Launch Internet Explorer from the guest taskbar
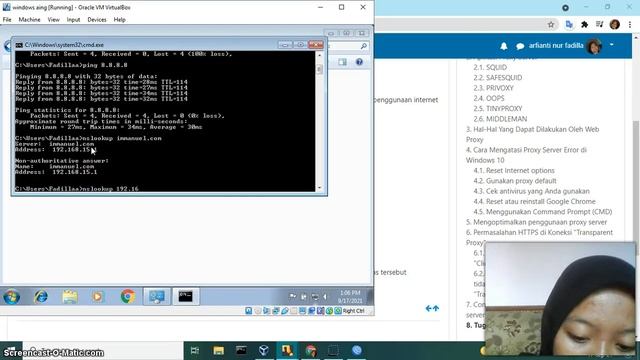This screenshot has height=360, width=640. click(40, 297)
